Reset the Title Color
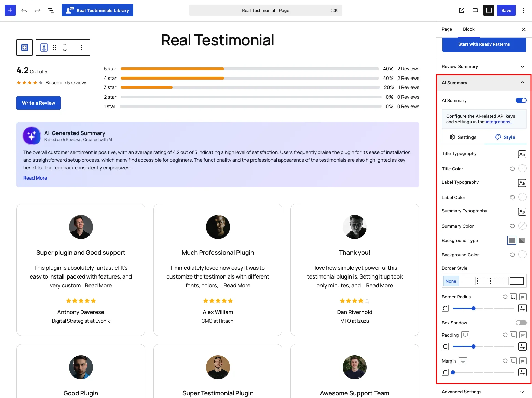This screenshot has height=398, width=532. [513, 169]
